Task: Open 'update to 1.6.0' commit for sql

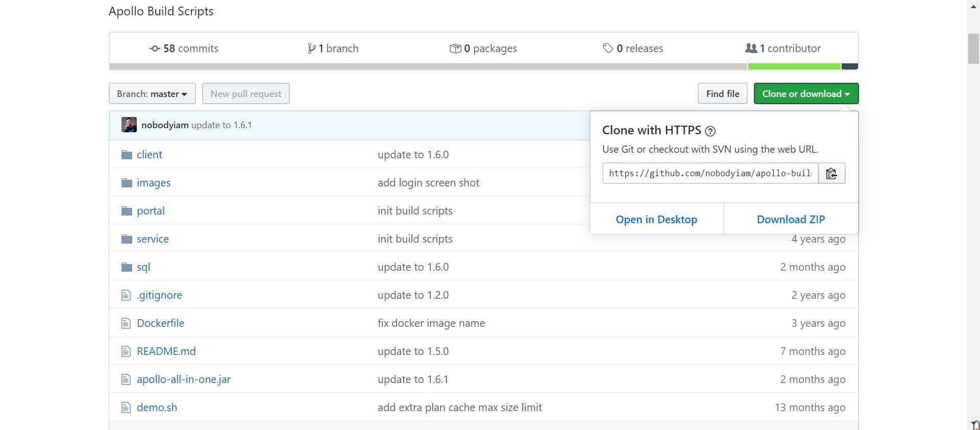Action: 413,267
